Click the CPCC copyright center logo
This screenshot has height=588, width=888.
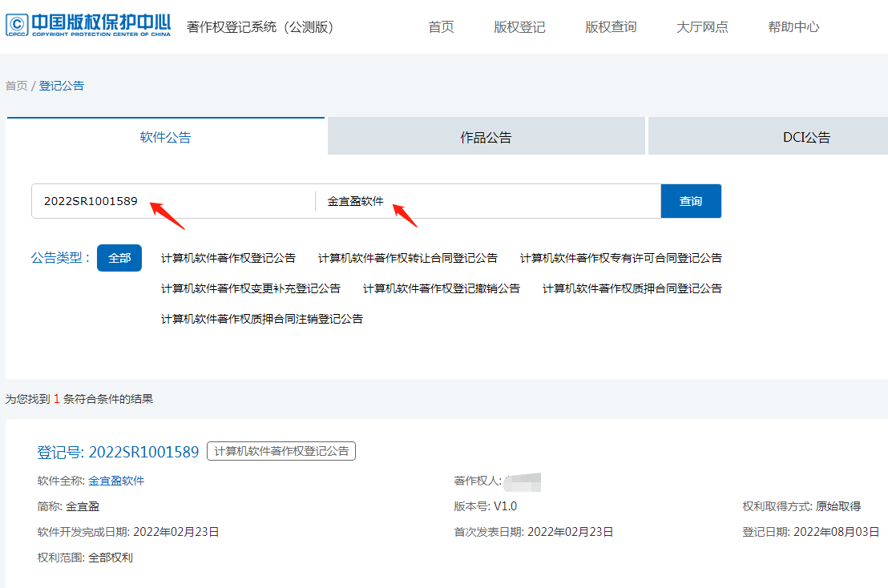(x=88, y=25)
